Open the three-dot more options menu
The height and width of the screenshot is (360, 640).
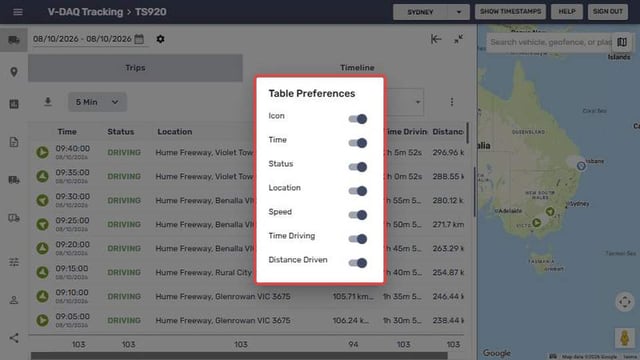(x=452, y=102)
